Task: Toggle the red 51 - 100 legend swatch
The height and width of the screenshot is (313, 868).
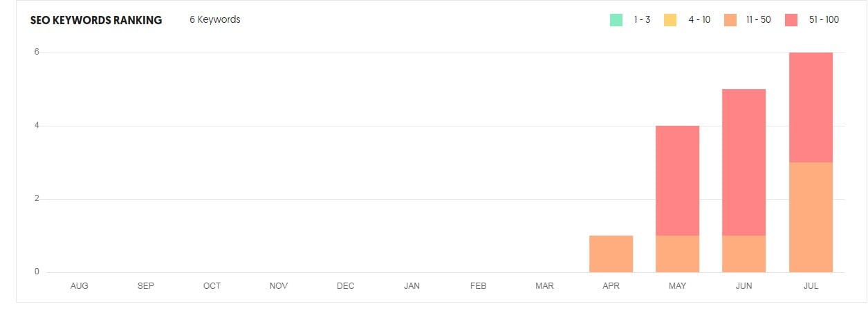Action: click(x=792, y=20)
